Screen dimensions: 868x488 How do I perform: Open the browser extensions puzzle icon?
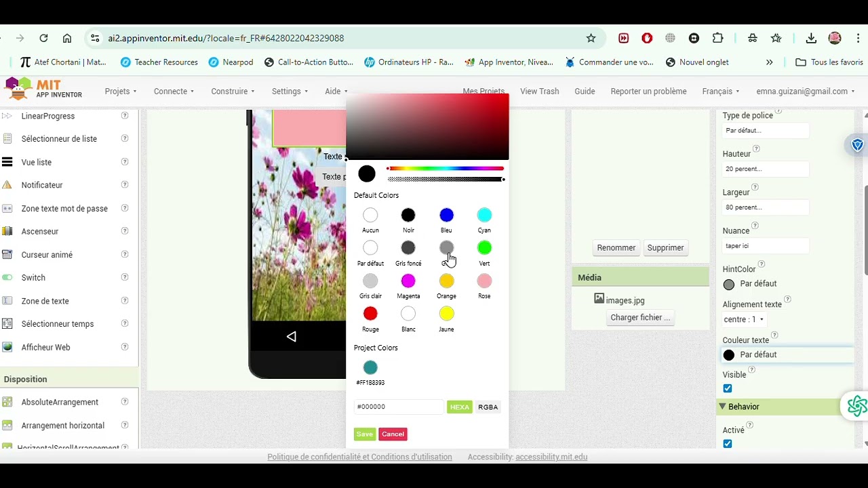pos(717,39)
